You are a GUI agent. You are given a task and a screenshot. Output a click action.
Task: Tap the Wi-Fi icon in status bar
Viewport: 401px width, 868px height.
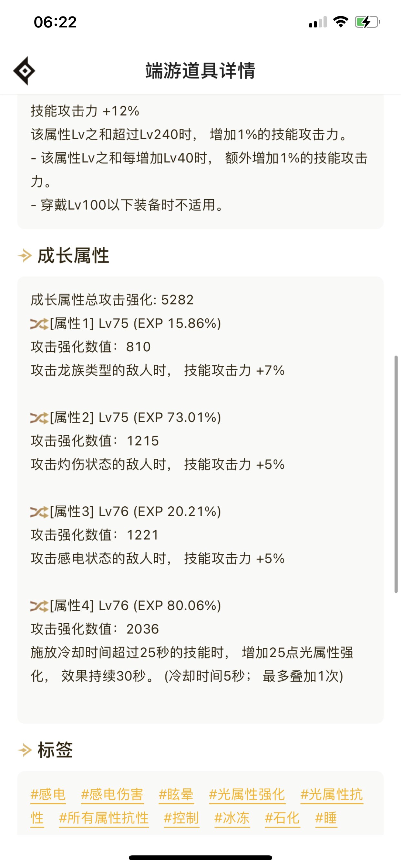[340, 22]
